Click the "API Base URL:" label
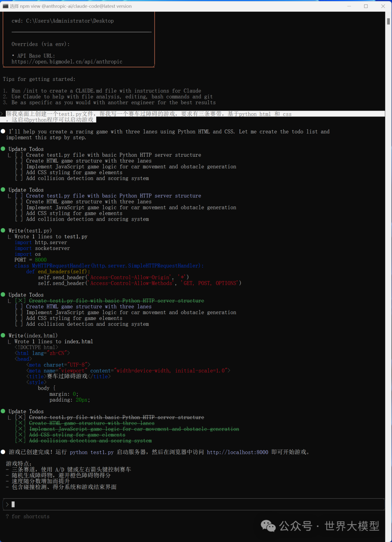Screen dimensions: 392x542 [x=36, y=56]
